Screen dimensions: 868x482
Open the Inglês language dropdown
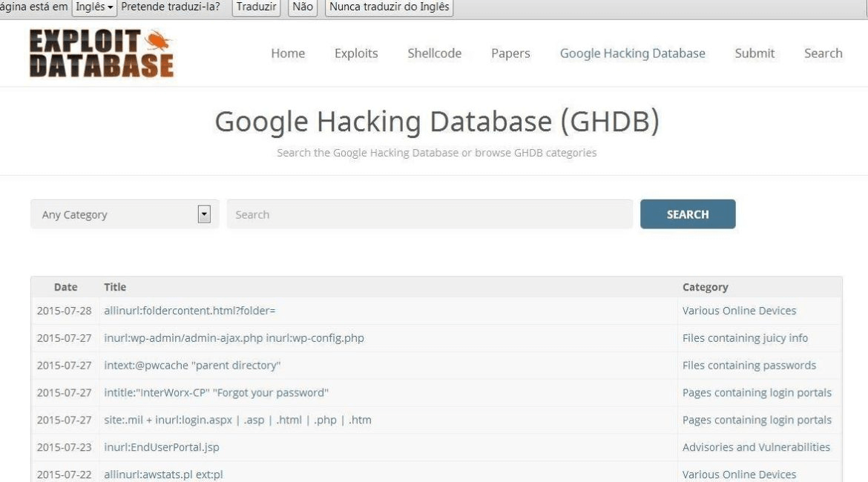[x=95, y=7]
